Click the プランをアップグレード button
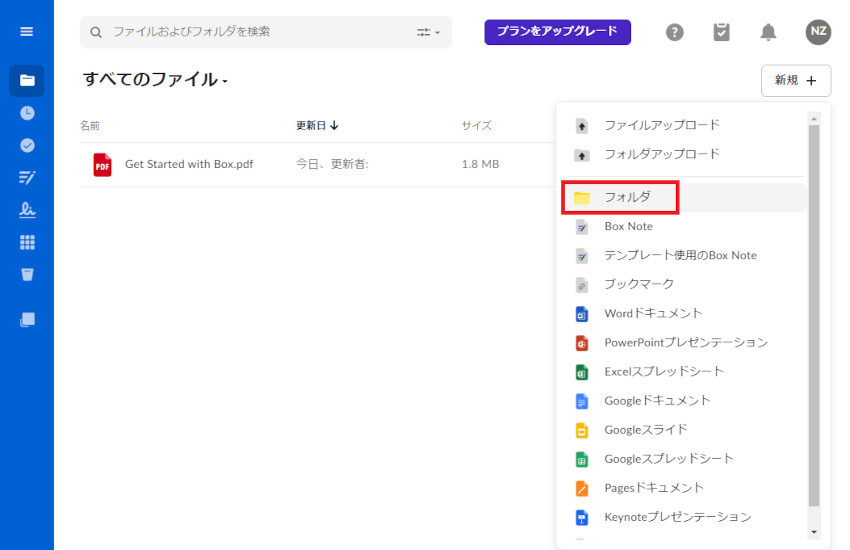 coord(557,32)
